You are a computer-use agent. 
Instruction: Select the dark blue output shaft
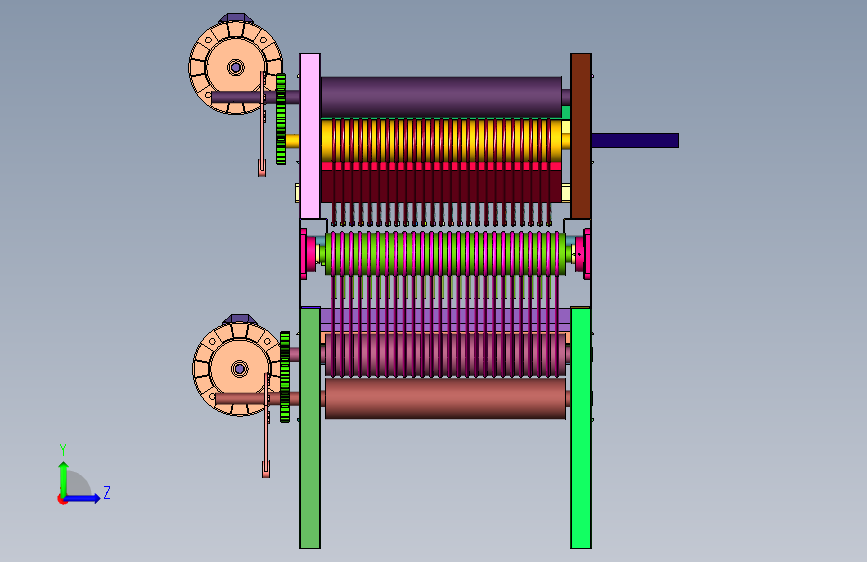coord(635,140)
